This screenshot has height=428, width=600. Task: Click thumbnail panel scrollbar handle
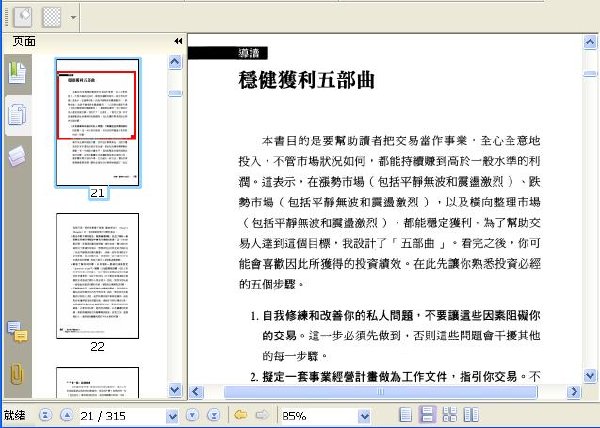point(175,93)
